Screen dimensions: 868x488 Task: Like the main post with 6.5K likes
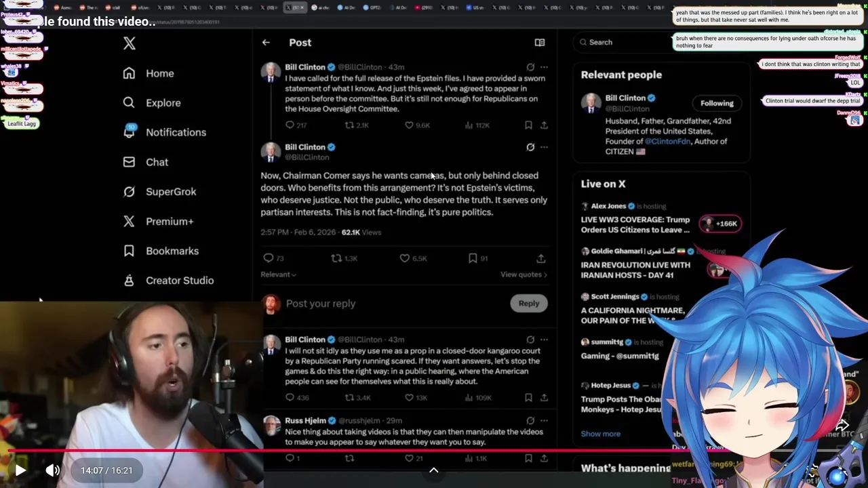coord(413,258)
